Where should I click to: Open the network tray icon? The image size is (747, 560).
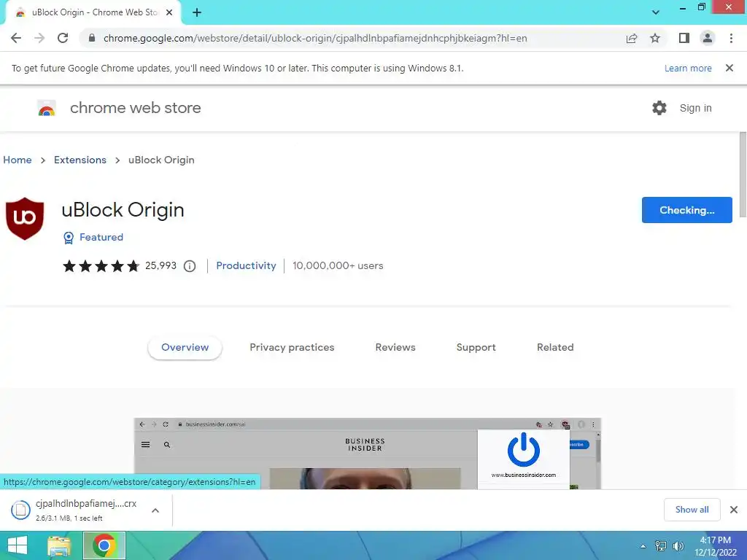click(661, 546)
